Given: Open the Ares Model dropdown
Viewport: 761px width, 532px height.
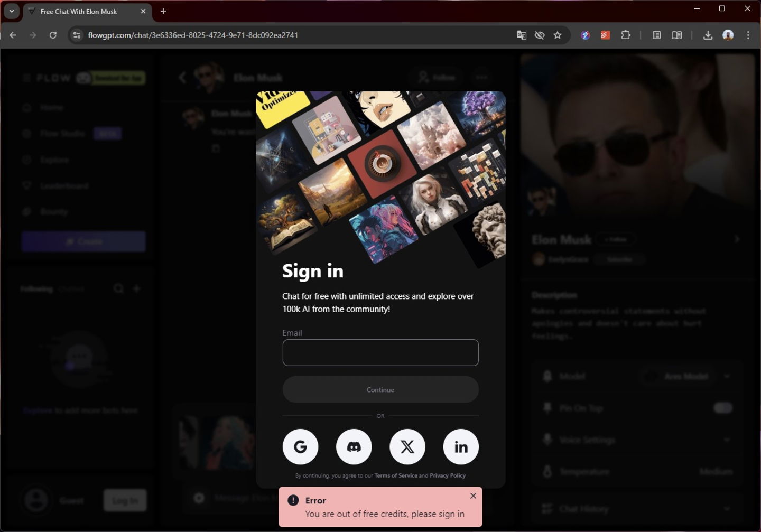Looking at the screenshot, I should [x=686, y=376].
